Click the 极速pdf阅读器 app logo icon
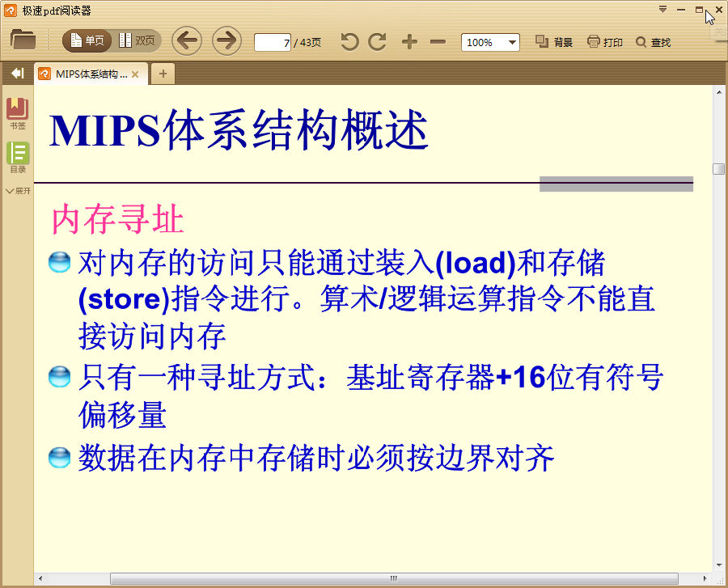This screenshot has width=728, height=588. (x=11, y=11)
